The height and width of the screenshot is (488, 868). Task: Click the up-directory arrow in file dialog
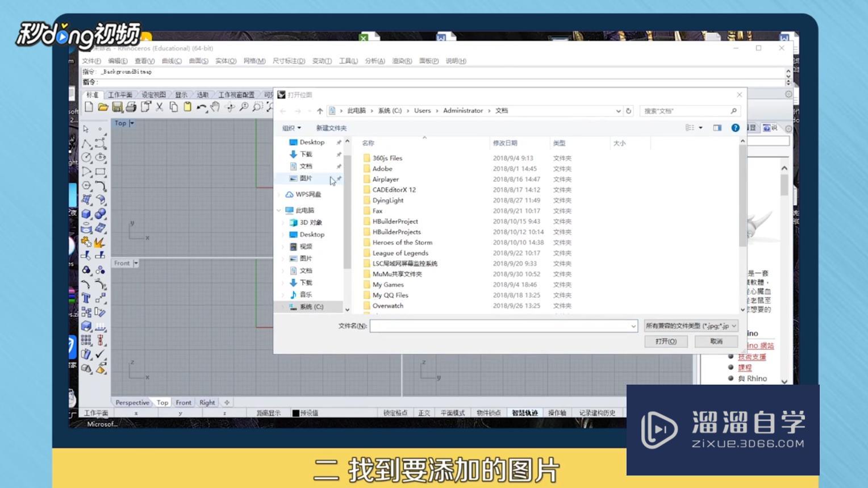click(320, 111)
